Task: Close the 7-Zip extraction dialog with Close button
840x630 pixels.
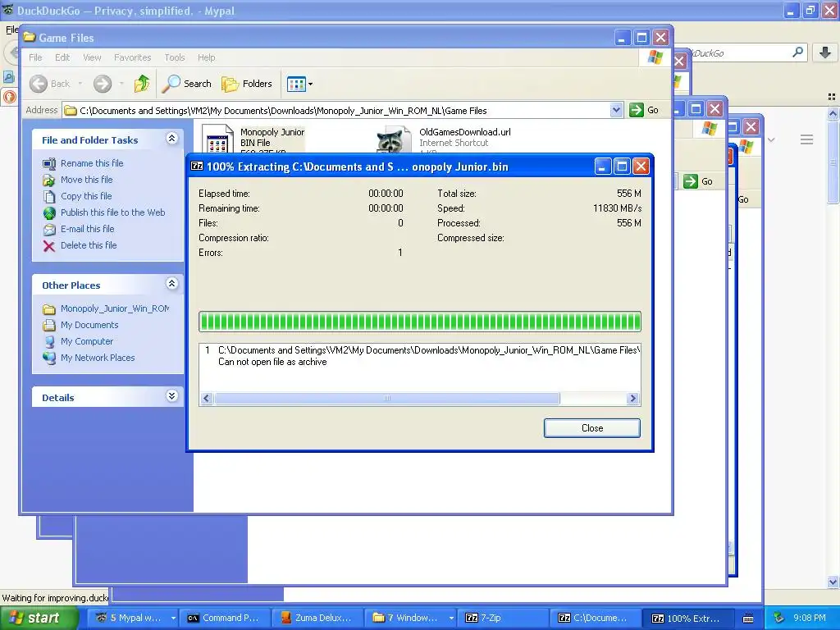Action: pos(592,428)
